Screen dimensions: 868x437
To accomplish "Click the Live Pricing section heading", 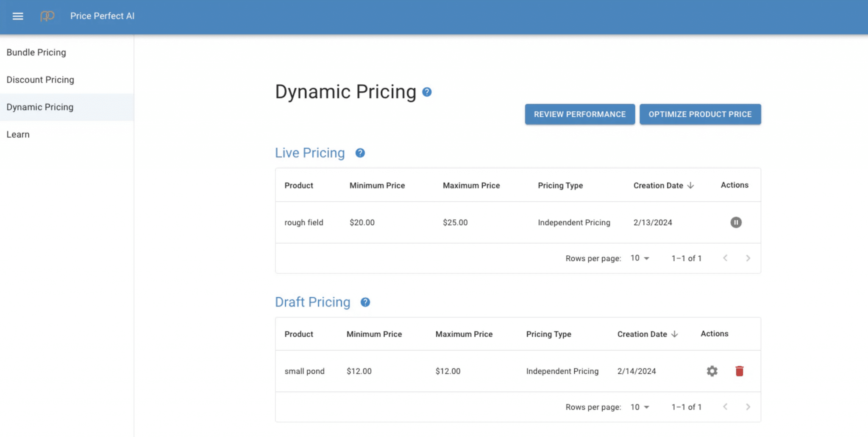I will pos(310,153).
